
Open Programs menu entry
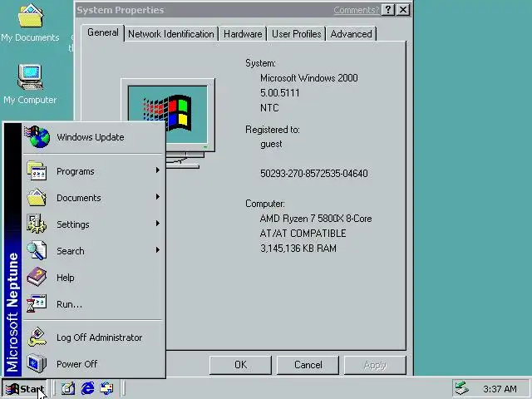pyautogui.click(x=93, y=171)
